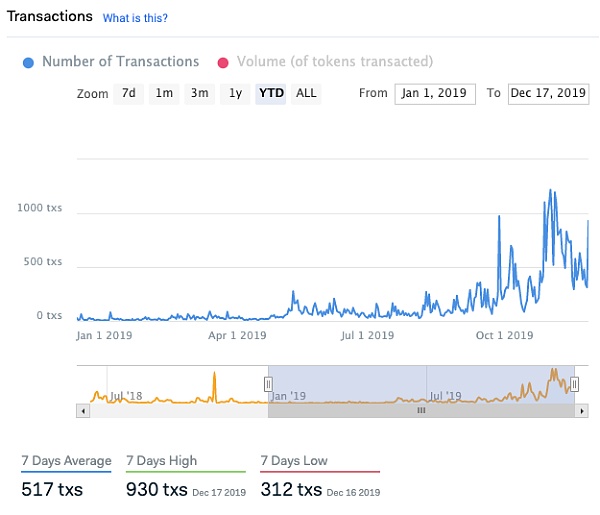Screen dimensions: 600x515
Task: Click the To date field
Action: (x=547, y=93)
